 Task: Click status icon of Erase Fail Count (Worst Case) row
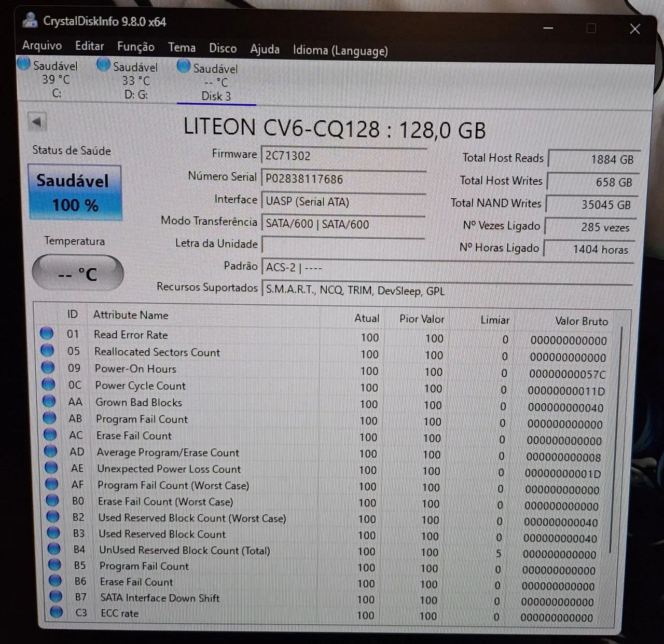(x=52, y=500)
